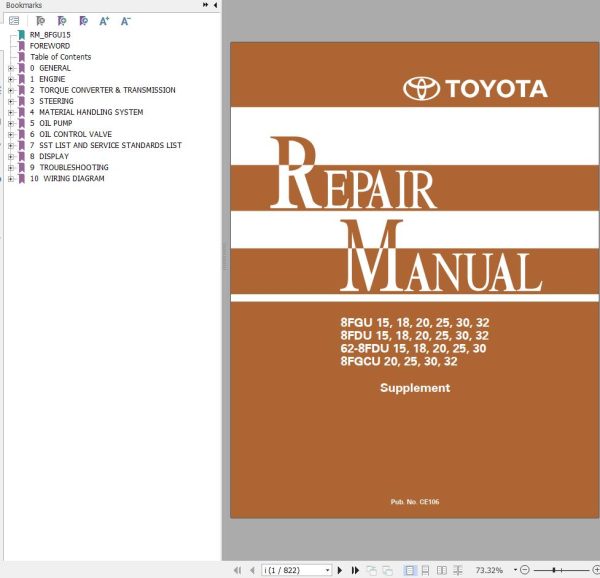The image size is (600, 578).
Task: Click the bookmark icon beside 8 DISPLAY
Action: pos(22,157)
